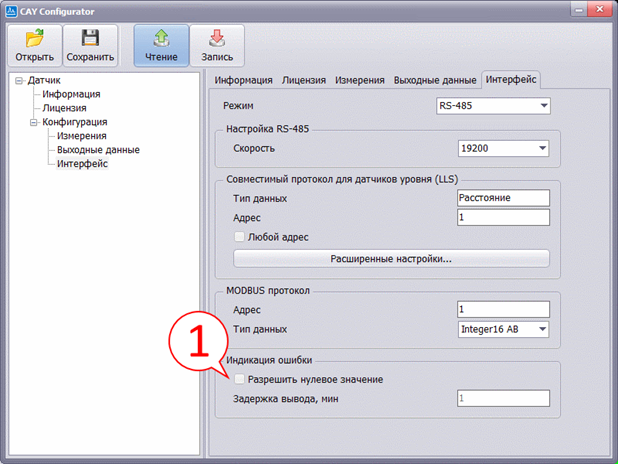This screenshot has height=464, width=618.
Task: Click the CAY Configurator title bar icon
Action: (13, 9)
